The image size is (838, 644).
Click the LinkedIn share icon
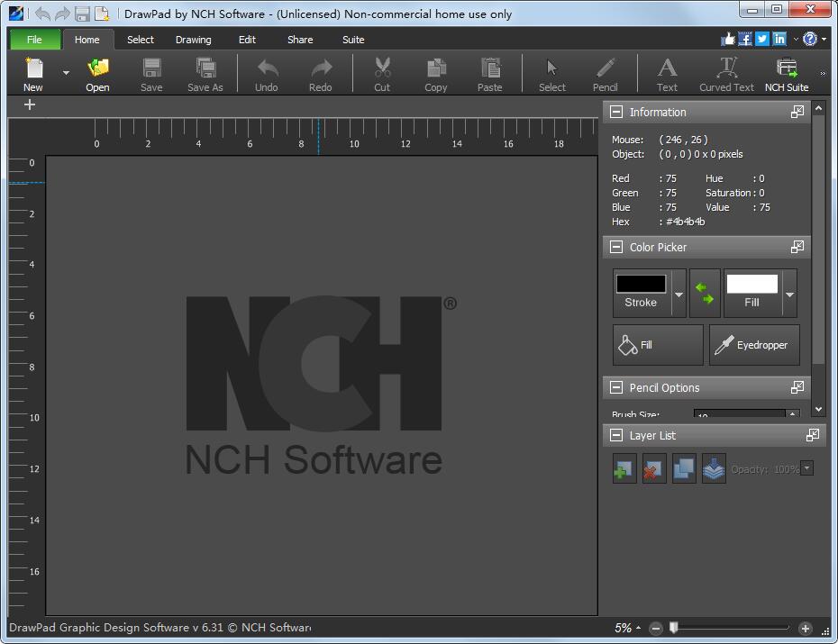click(x=779, y=39)
